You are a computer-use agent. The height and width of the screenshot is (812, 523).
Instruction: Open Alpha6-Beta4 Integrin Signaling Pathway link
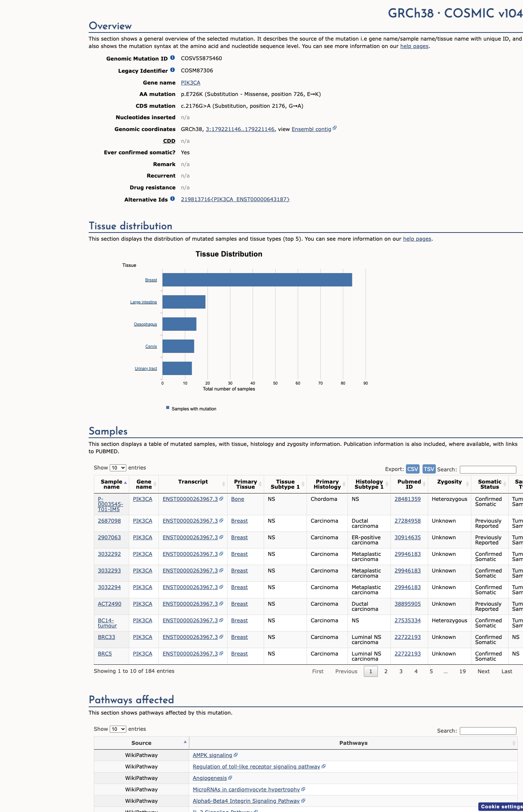(246, 801)
